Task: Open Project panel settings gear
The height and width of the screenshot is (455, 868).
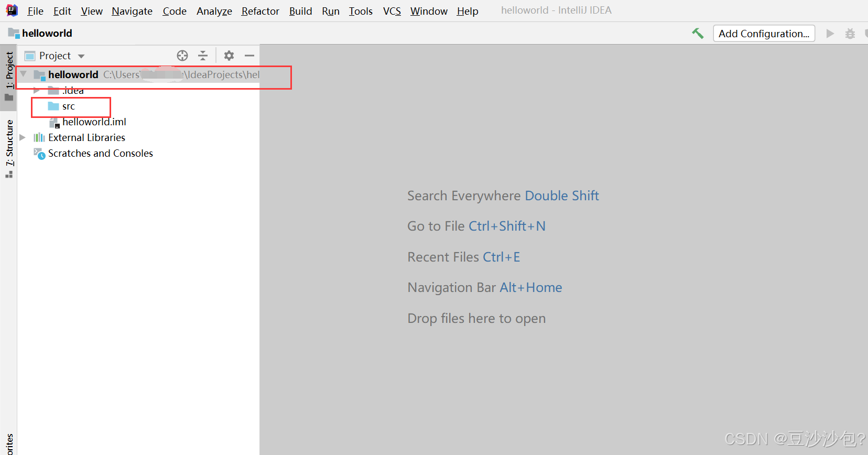Action: 229,56
